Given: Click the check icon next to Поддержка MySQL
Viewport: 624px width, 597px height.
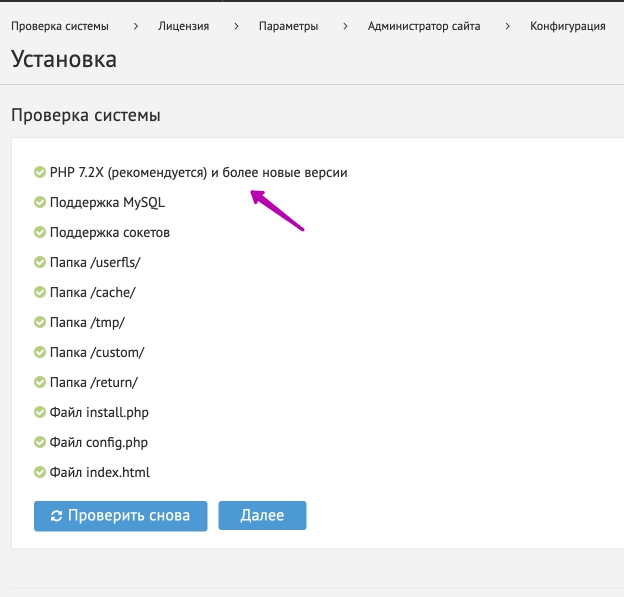Looking at the screenshot, I should (x=40, y=203).
